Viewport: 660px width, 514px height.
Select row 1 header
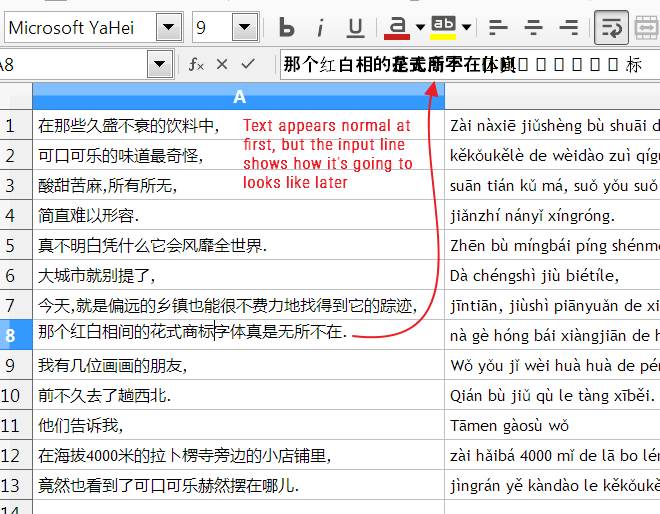pyautogui.click(x=16, y=125)
